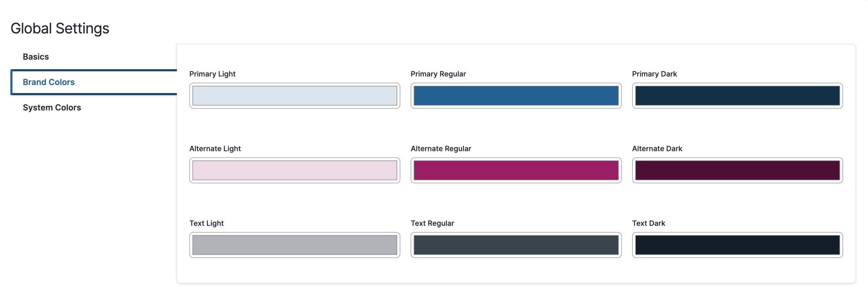
Task: Click the Global Settings heading
Action: (60, 29)
